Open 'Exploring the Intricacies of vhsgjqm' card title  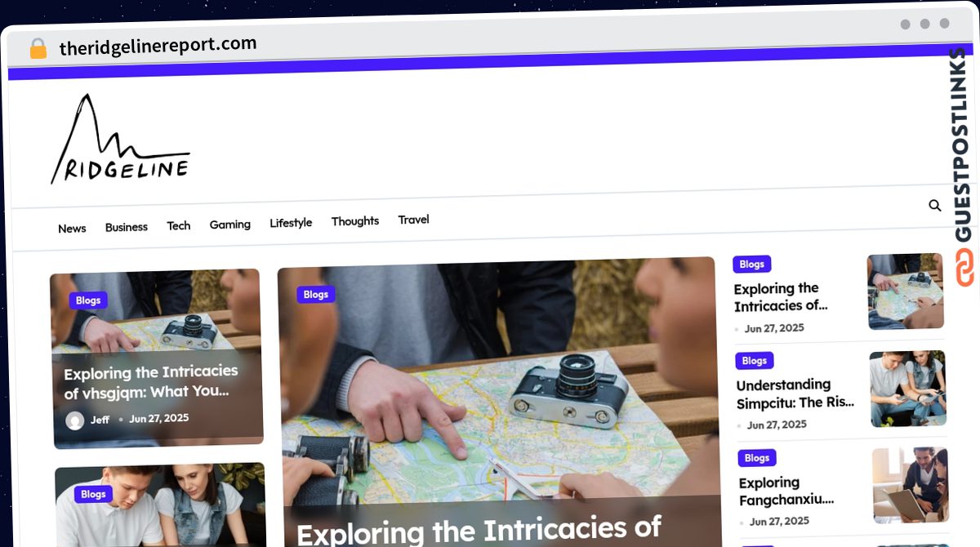click(x=151, y=381)
